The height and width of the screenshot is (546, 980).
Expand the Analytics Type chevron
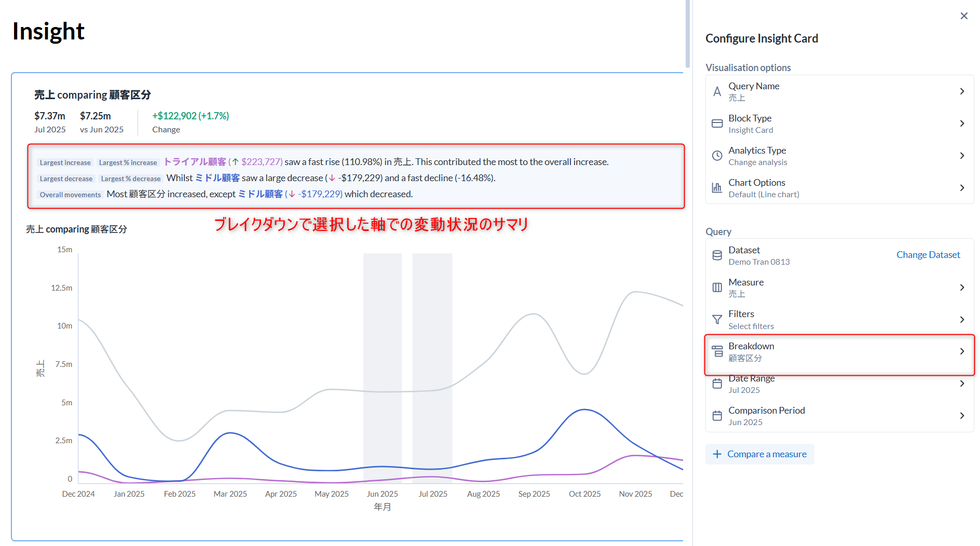[x=962, y=156]
